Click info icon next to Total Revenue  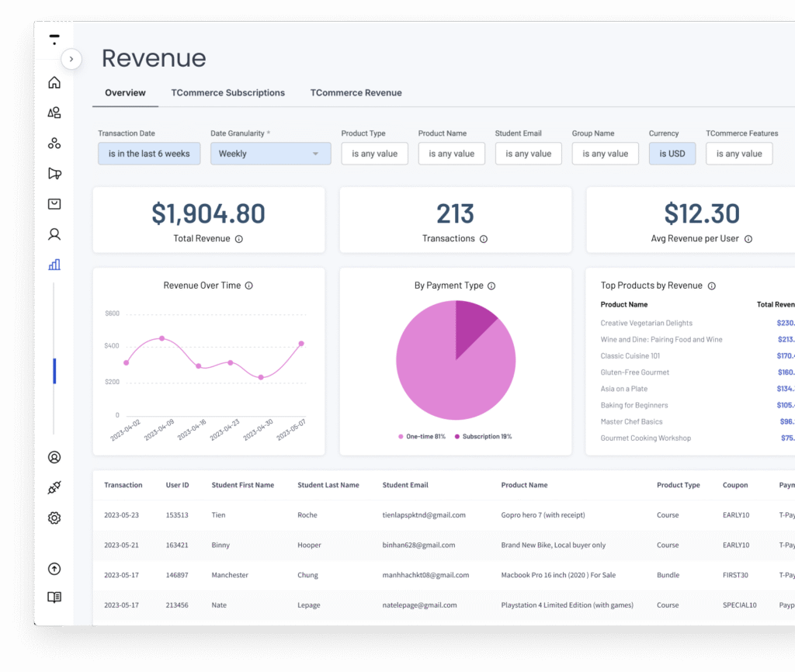239,239
